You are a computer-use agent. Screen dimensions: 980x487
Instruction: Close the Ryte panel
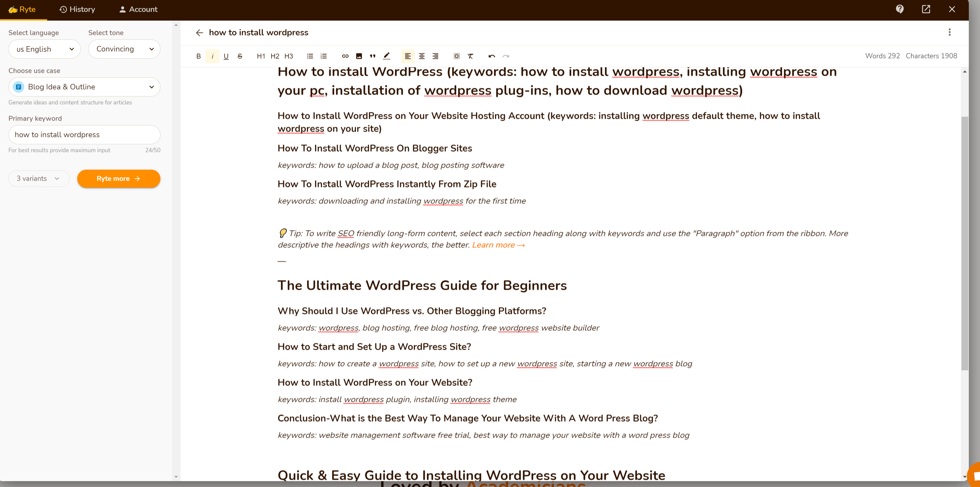point(952,9)
